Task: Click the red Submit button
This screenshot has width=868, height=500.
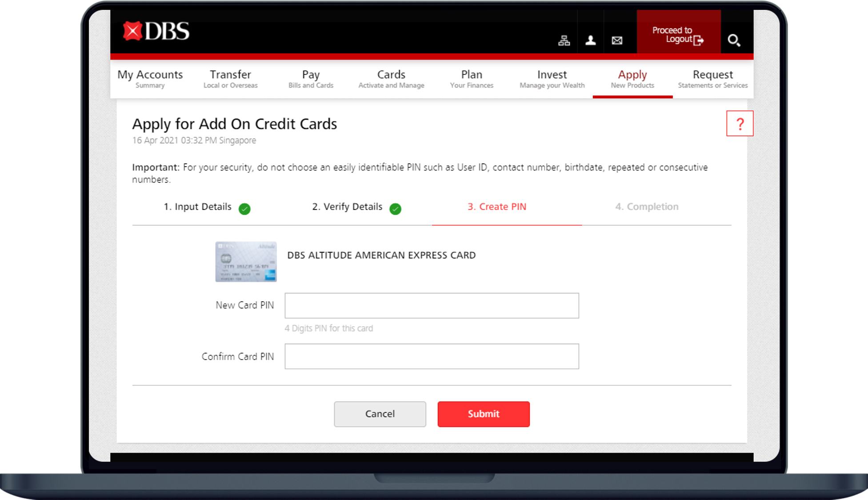Action: 484,414
